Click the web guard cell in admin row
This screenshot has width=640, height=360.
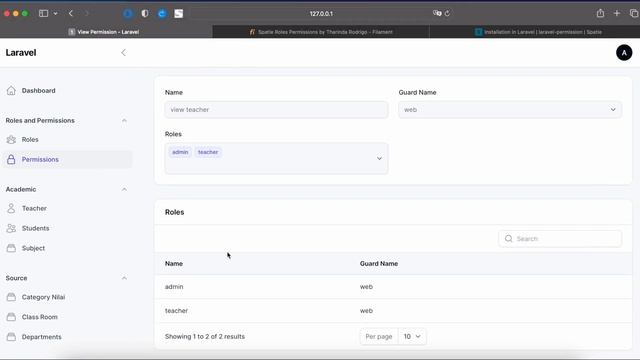point(366,287)
